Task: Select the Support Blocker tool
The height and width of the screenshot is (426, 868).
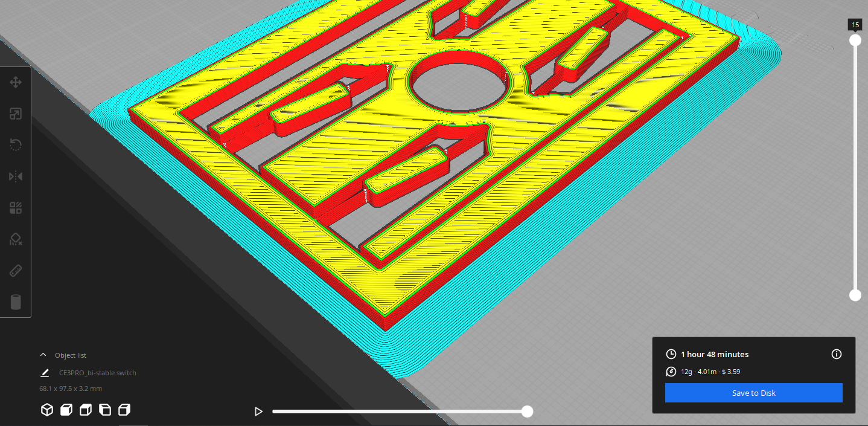Action: (x=16, y=240)
